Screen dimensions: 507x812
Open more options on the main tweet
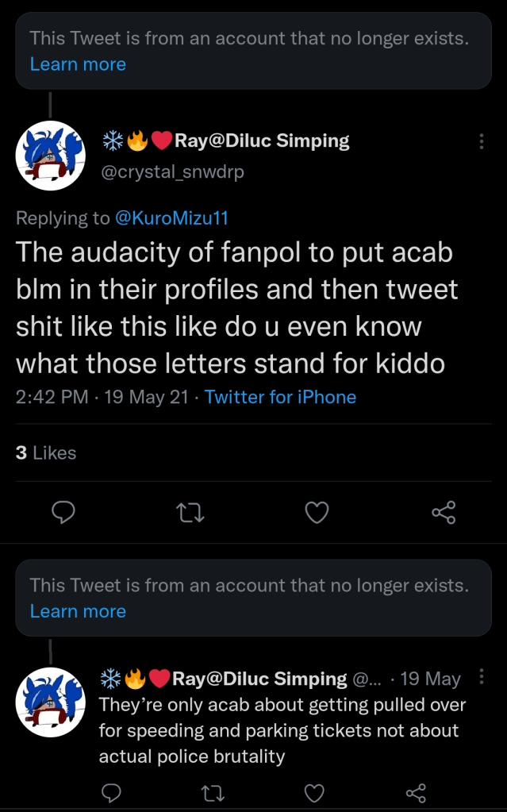(x=482, y=141)
